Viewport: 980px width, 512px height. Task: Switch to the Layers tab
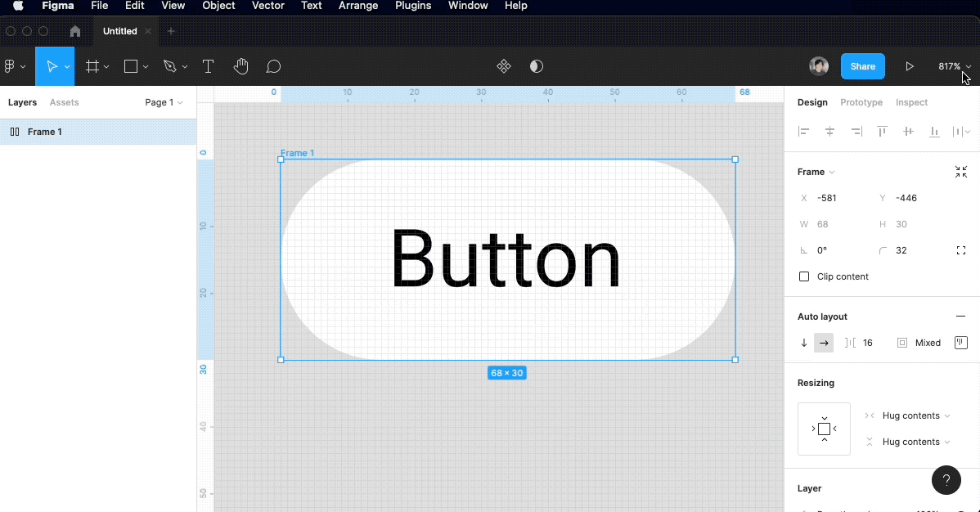click(x=23, y=102)
